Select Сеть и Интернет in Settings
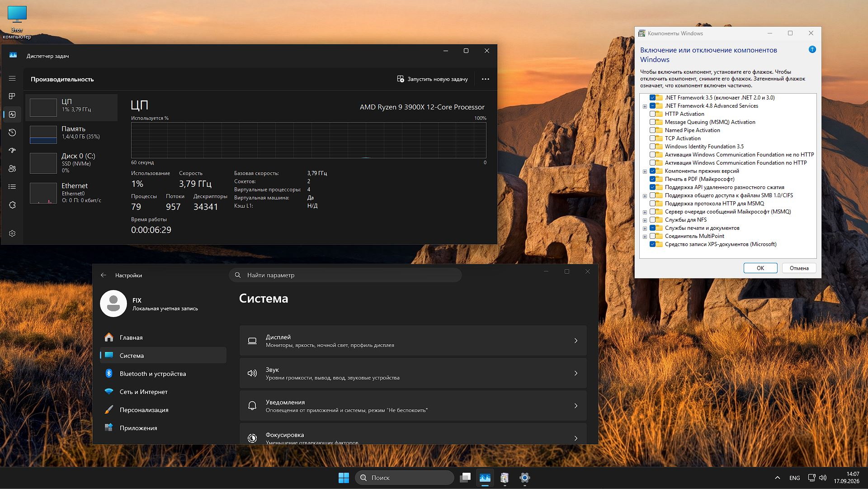 coord(163,392)
